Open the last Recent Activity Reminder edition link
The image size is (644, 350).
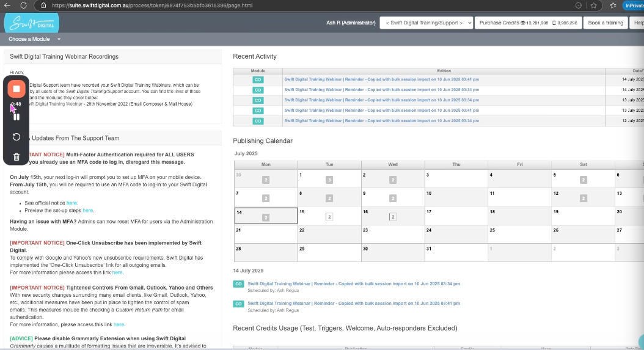(x=381, y=121)
